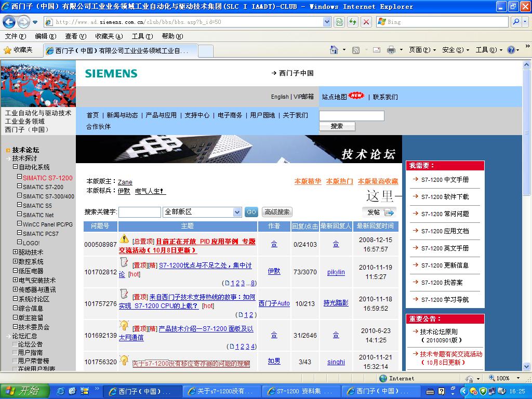This screenshot has height=399, width=532.
Task: Expand the 电气安装技术 tree node
Action: [15, 280]
